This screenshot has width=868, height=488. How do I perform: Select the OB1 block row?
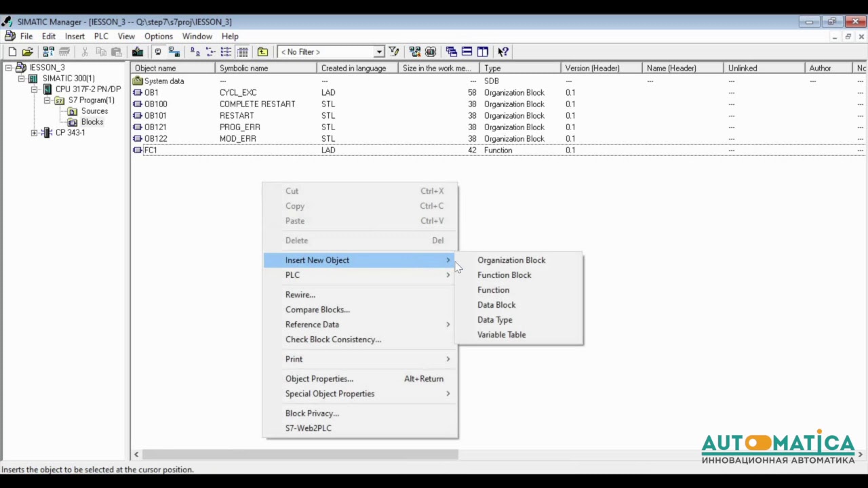click(498, 92)
